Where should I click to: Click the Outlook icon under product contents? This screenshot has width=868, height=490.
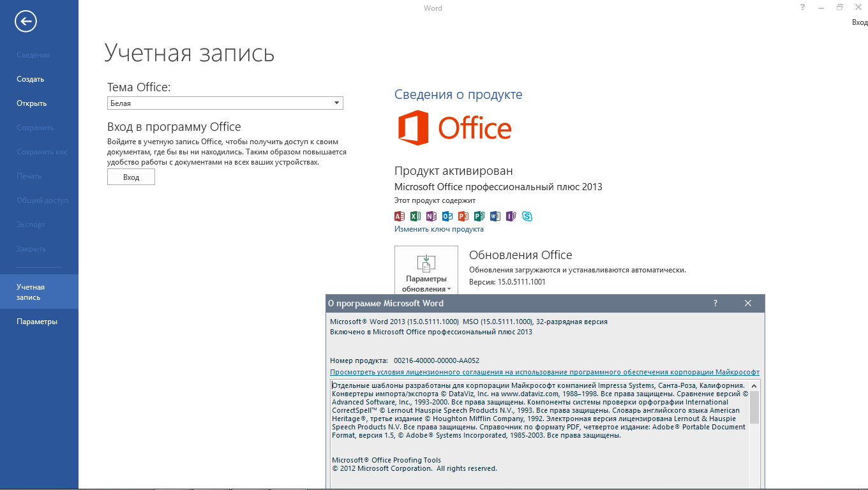447,216
